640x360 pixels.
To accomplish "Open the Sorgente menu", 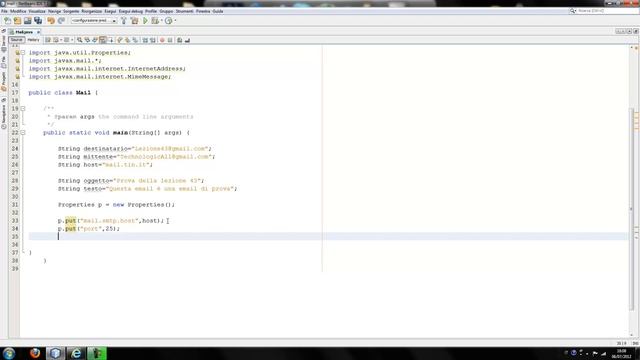I will click(71, 11).
